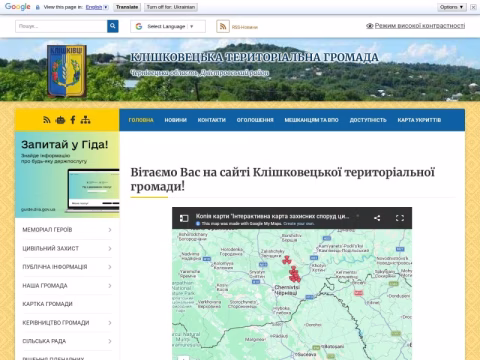Click the sidebar RSS feed icon
480x360 pixels.
click(47, 120)
